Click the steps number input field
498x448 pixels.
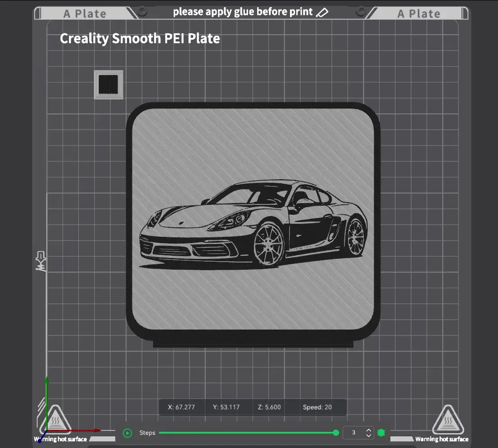click(354, 432)
